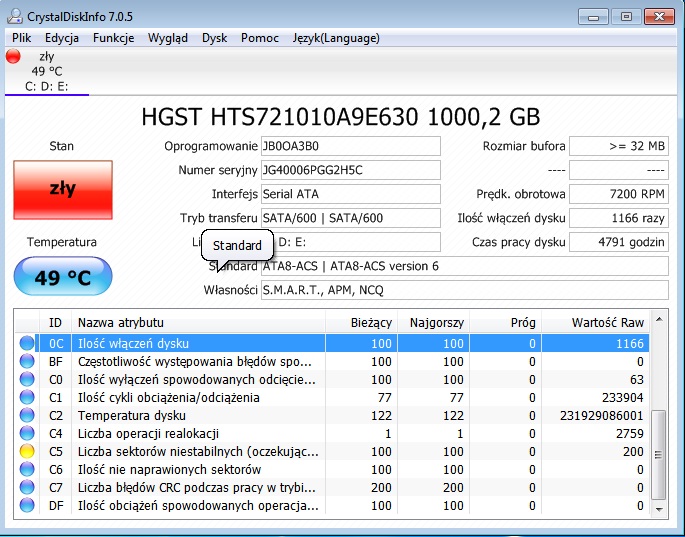This screenshot has width=685, height=537.
Task: Maximize the CrystalDiskInfo window
Action: (626, 17)
